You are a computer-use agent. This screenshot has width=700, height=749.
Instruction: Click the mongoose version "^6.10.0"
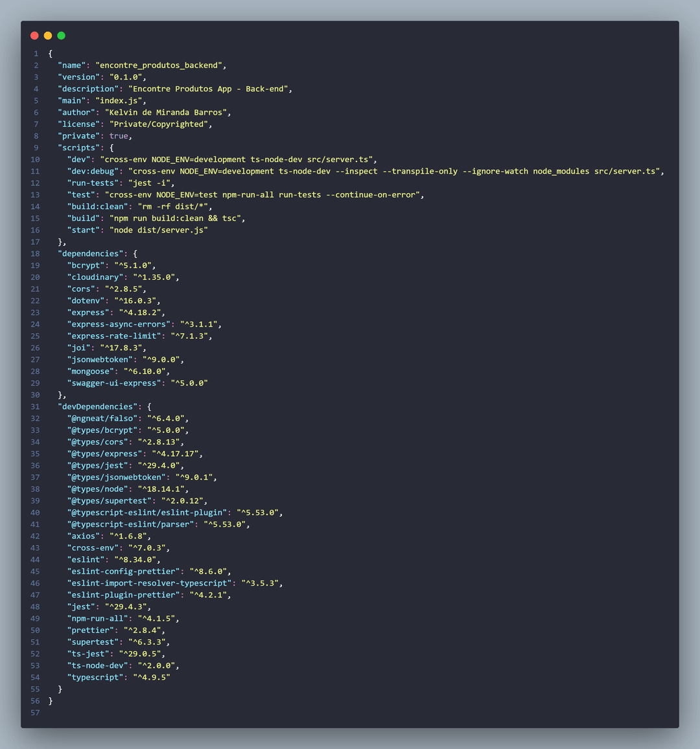click(x=145, y=372)
